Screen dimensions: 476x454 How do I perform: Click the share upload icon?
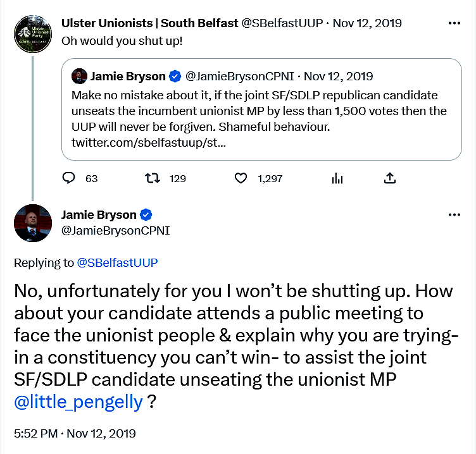(391, 178)
